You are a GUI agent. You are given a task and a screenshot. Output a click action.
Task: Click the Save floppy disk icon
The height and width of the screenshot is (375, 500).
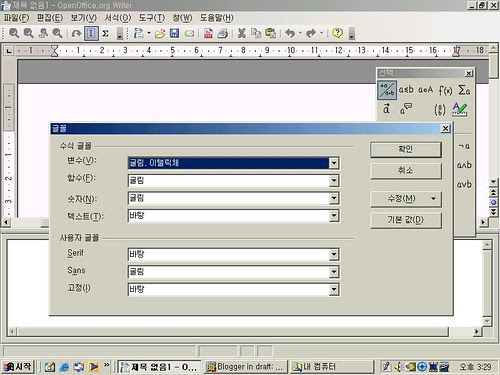[174, 33]
